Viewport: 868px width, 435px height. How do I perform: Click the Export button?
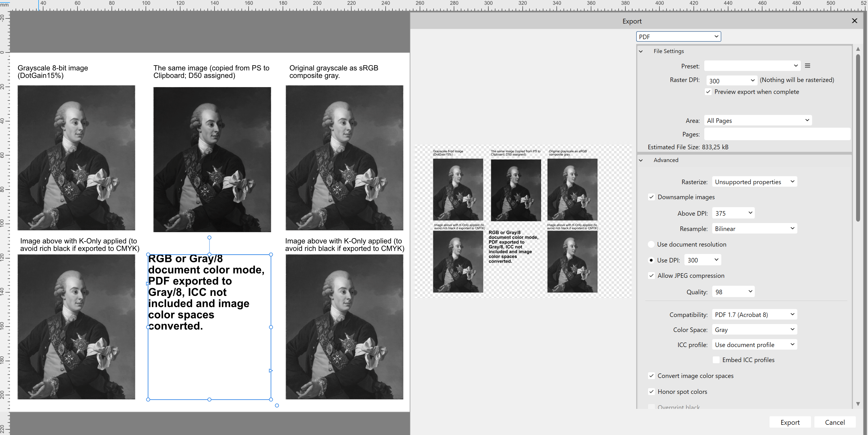(x=790, y=422)
